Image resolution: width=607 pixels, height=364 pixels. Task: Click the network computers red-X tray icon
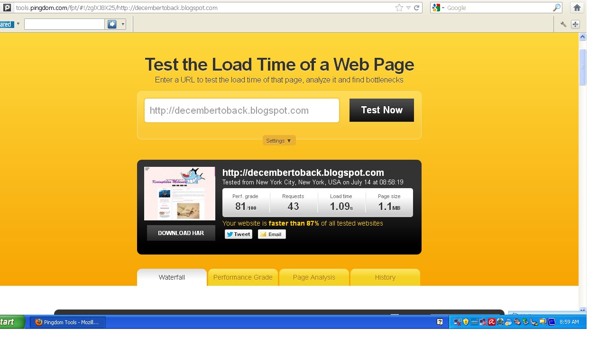coord(483,322)
